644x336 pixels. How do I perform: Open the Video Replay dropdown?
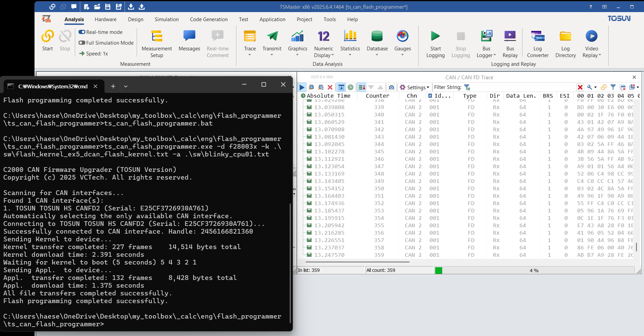click(600, 55)
